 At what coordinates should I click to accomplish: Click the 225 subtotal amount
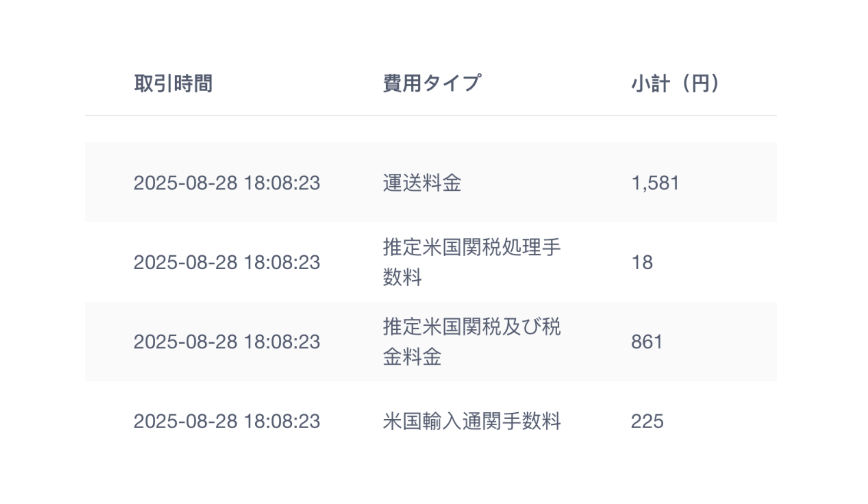coord(647,422)
